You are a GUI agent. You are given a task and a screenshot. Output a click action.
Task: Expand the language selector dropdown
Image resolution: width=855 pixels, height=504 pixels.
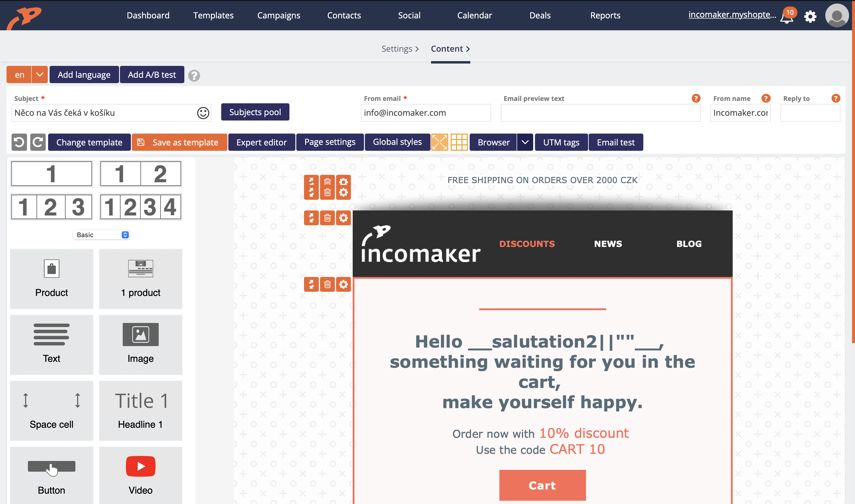coord(38,75)
